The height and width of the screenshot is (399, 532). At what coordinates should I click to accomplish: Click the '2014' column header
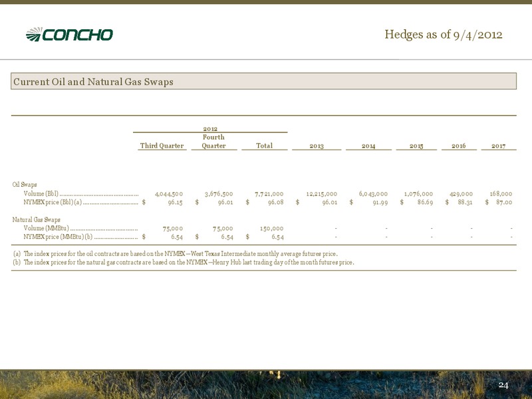coord(368,146)
